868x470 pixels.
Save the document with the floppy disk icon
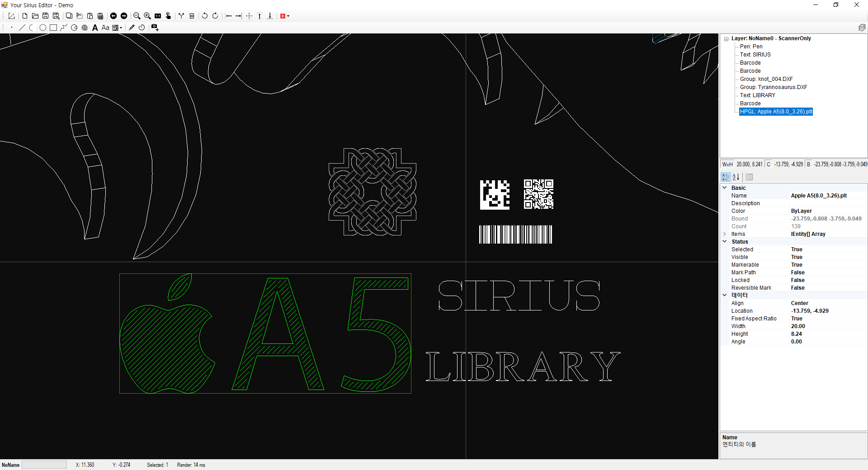pos(45,16)
